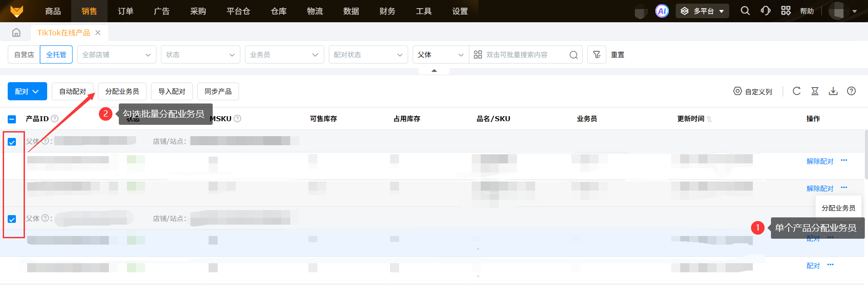Switch to 自营店 store type
The image size is (868, 285).
(x=24, y=54)
